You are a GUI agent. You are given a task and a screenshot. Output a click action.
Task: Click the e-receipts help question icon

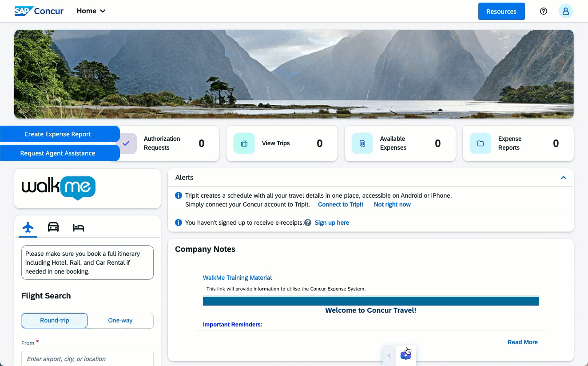tap(308, 223)
